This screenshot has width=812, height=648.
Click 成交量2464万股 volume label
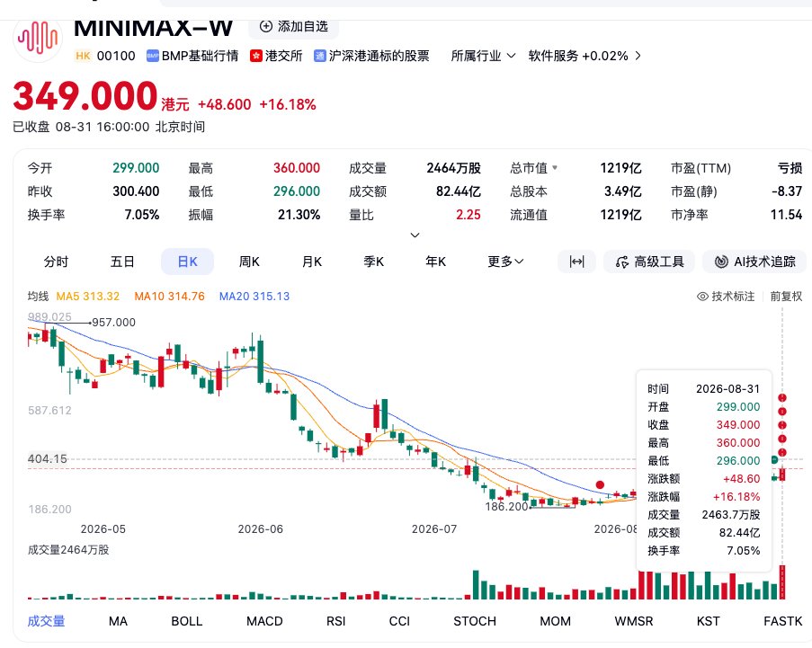point(68,550)
